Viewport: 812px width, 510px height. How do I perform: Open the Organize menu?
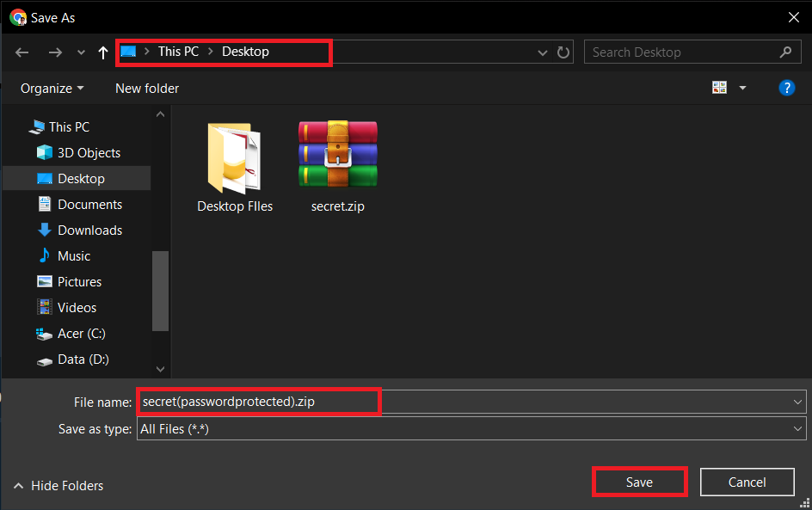click(52, 89)
